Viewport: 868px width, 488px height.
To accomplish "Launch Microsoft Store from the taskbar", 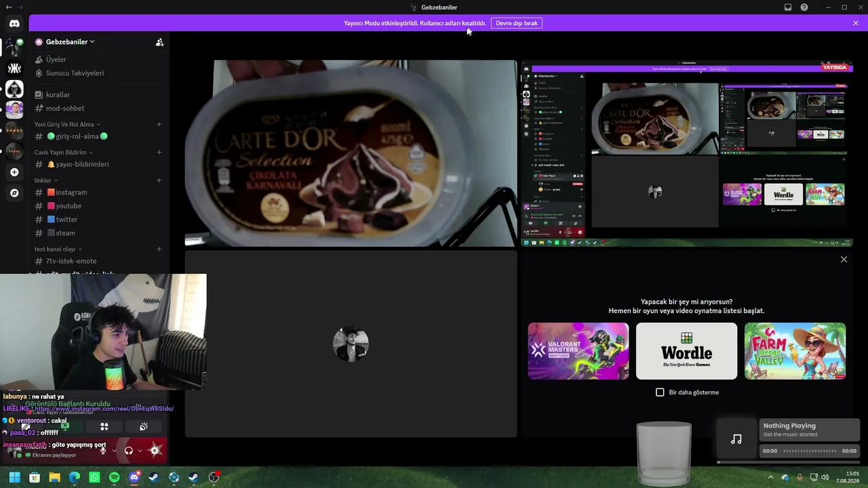I will coord(35,477).
